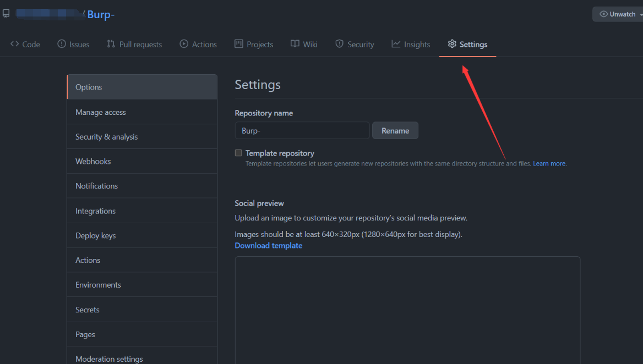Open Deploy keys settings
Image resolution: width=643 pixels, height=364 pixels.
[142, 235]
